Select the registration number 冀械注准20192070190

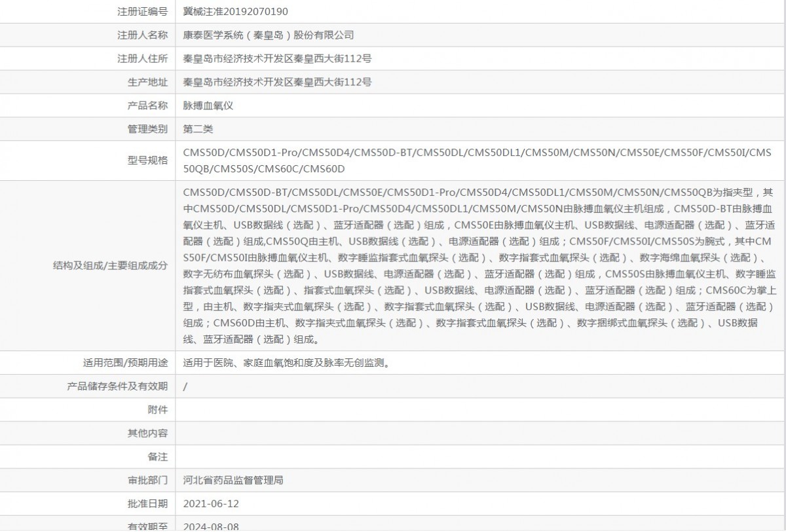tap(236, 11)
